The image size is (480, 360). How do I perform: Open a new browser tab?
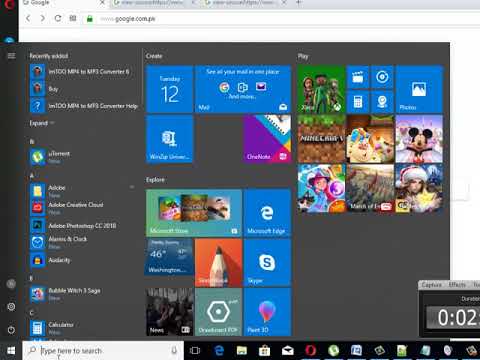[299, 3]
